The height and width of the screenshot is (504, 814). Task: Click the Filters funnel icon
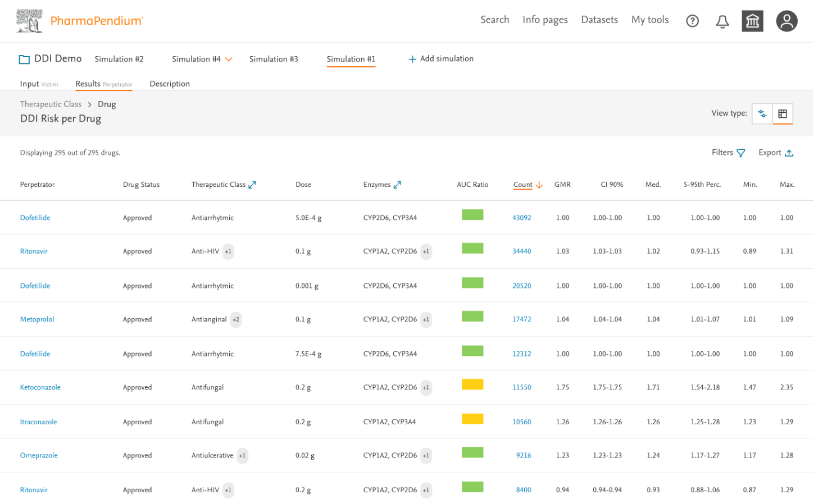pos(740,153)
